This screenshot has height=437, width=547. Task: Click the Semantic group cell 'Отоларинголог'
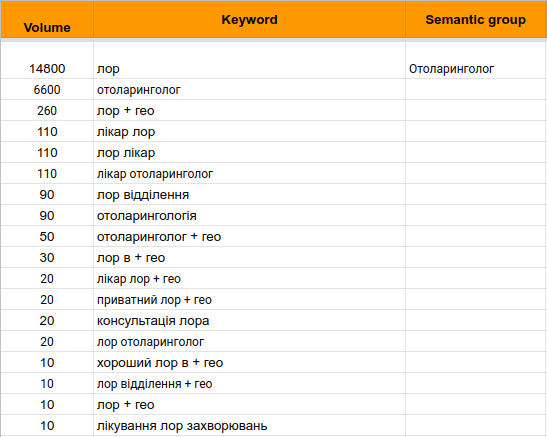click(476, 61)
